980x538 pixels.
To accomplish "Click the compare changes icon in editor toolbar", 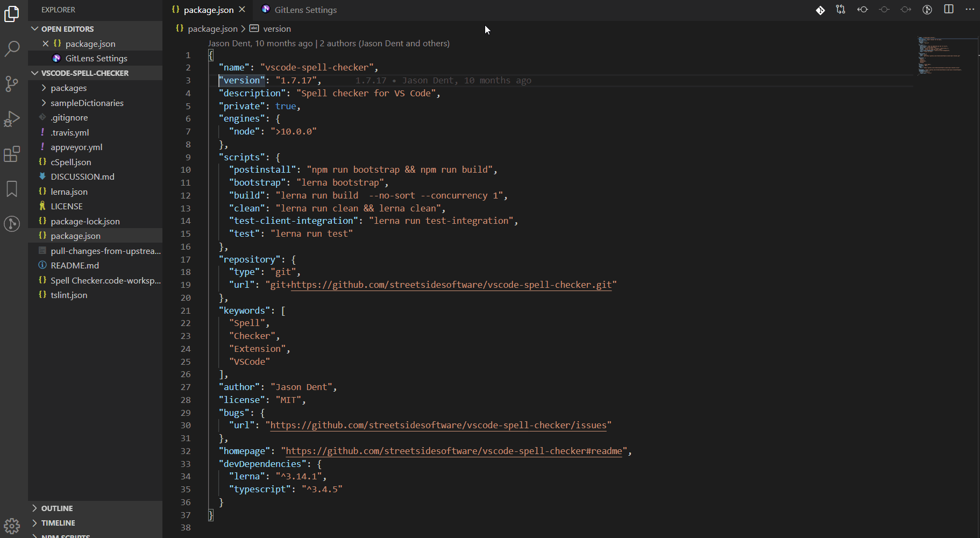I will (841, 10).
